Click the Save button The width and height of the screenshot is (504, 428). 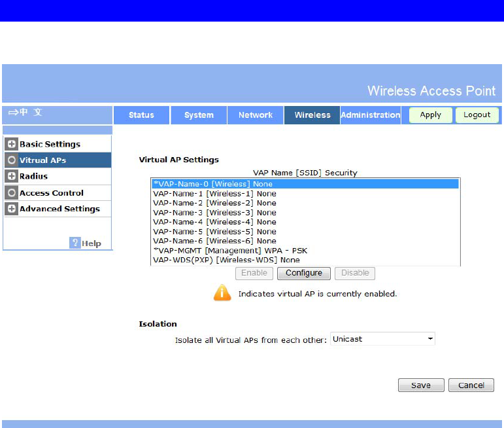pyautogui.click(x=421, y=385)
